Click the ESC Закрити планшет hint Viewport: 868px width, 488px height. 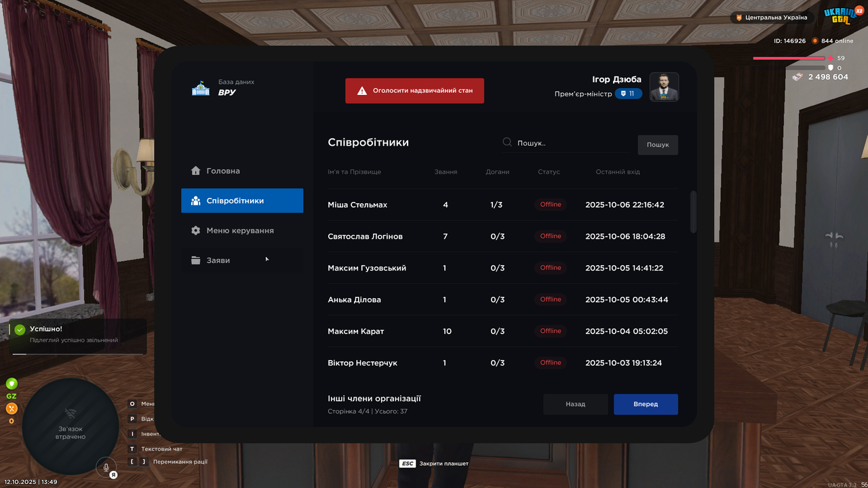point(434,464)
